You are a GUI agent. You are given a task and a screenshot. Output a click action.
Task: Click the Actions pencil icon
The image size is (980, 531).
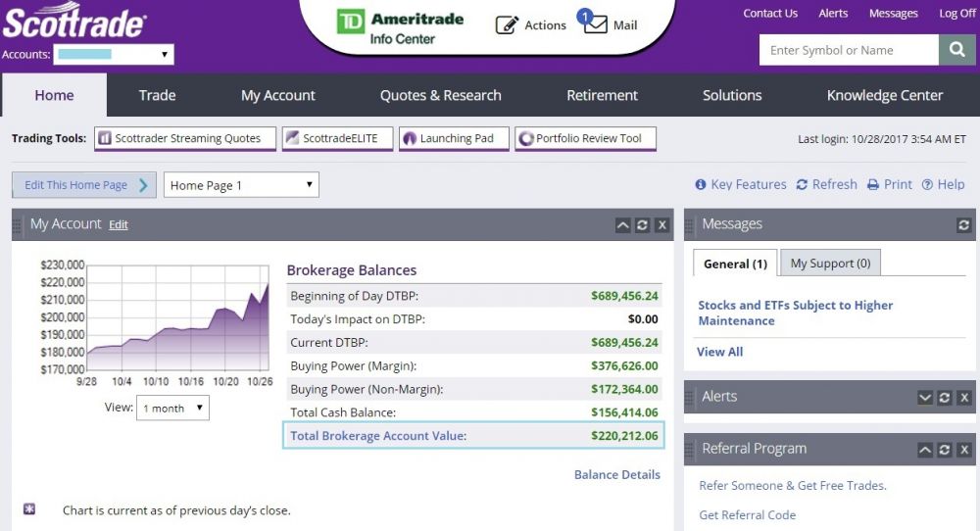point(507,25)
